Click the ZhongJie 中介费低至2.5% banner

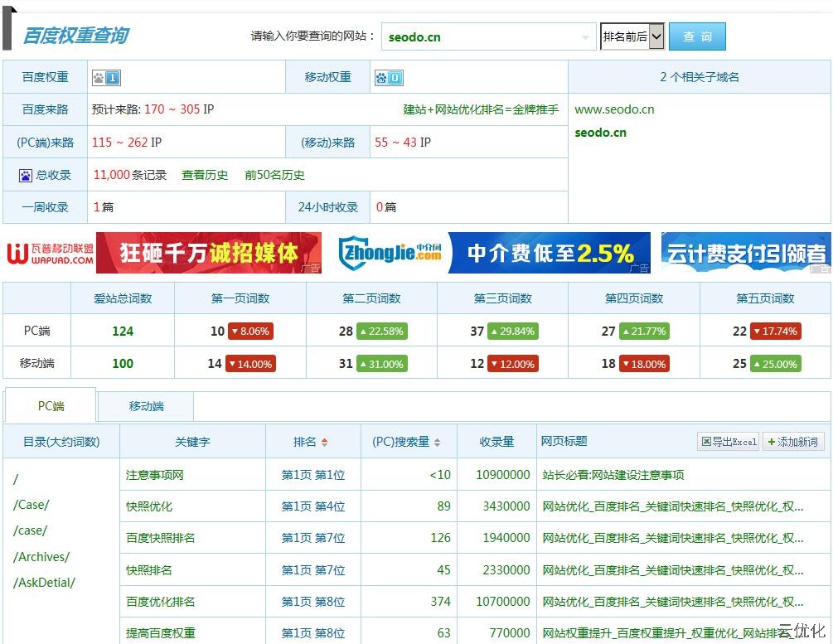click(493, 253)
